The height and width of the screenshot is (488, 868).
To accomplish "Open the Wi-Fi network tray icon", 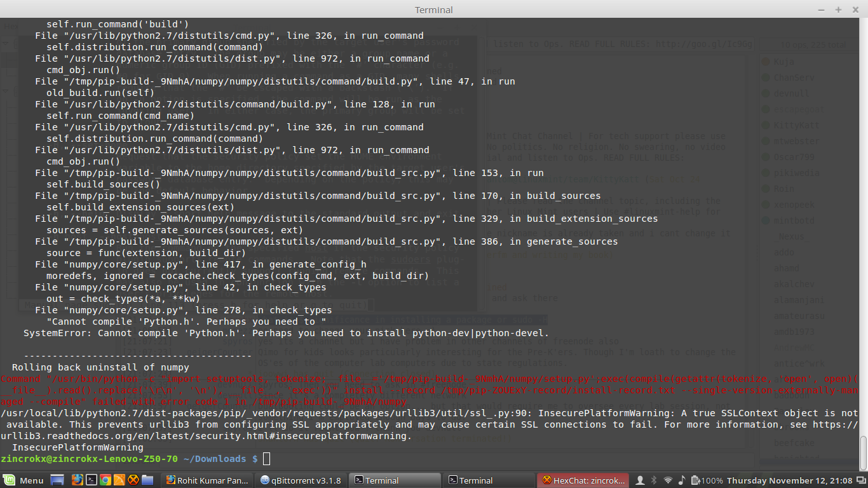I will coord(668,480).
